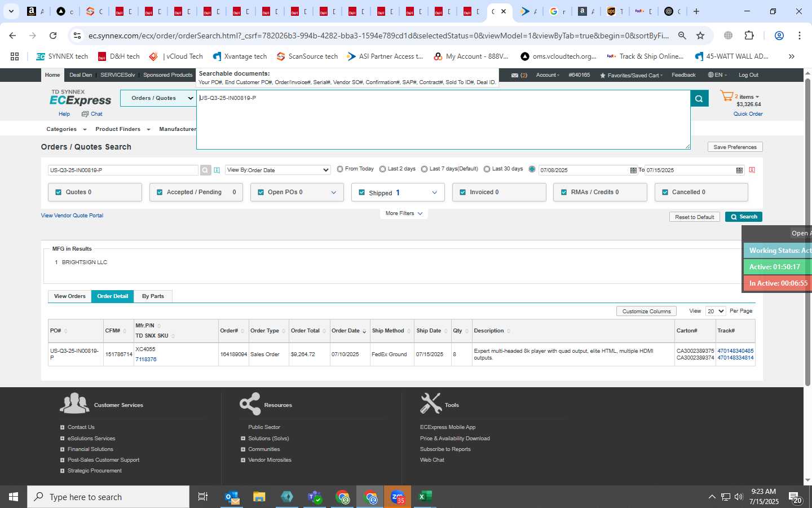
Task: Click the page vertical scrollbar
Action: tap(807, 231)
